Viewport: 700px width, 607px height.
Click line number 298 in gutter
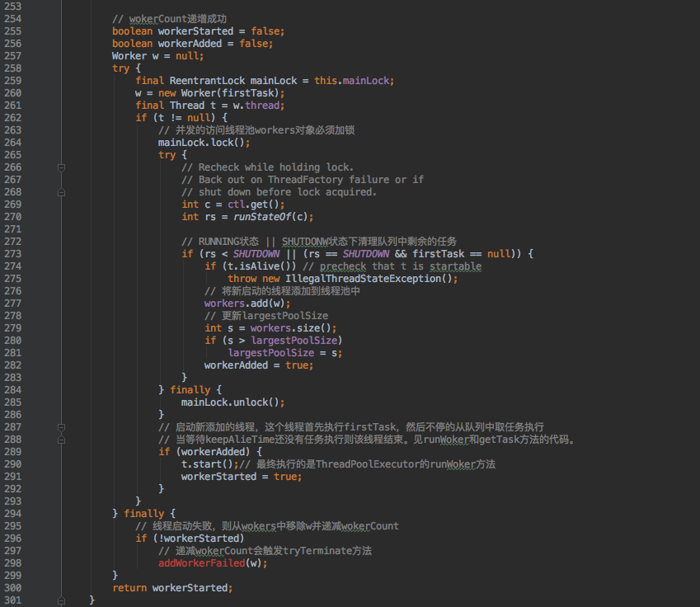pos(12,563)
